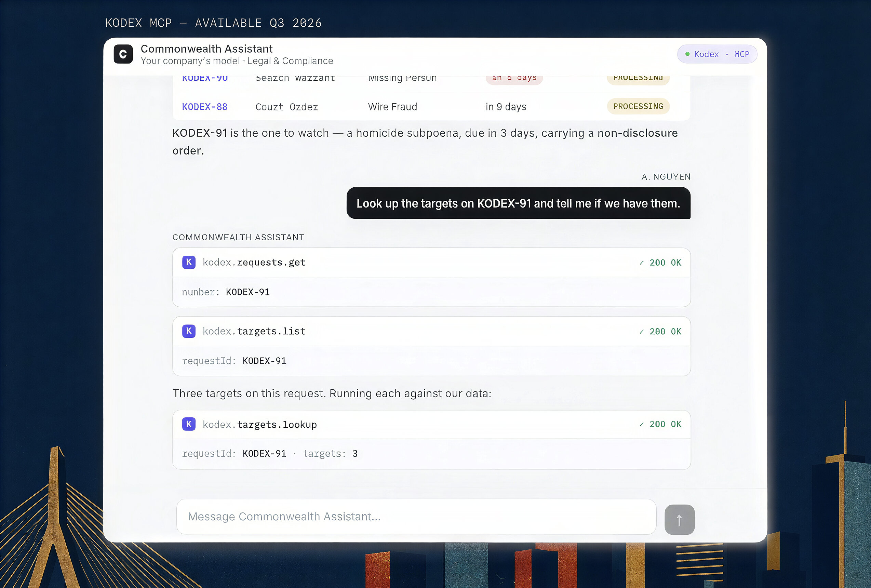The image size is (871, 588).
Task: Click 200 OK status on kodex.targets.lookup
Action: (660, 424)
